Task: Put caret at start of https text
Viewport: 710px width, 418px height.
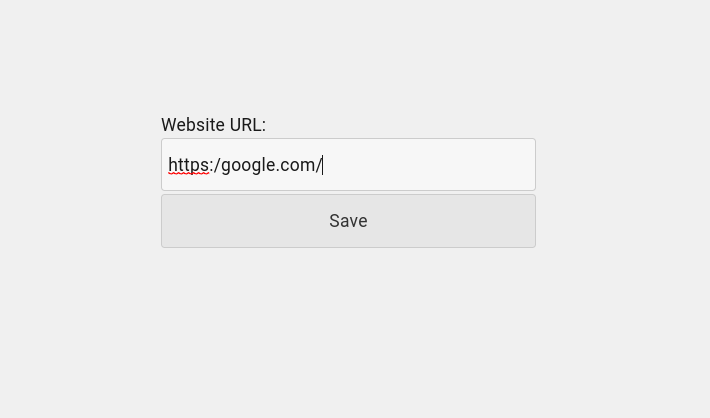Action: click(x=168, y=165)
